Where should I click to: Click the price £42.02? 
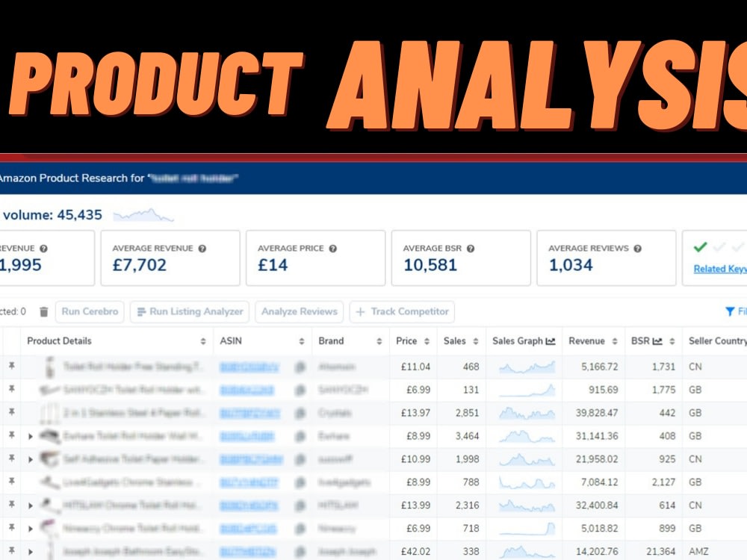(x=415, y=552)
